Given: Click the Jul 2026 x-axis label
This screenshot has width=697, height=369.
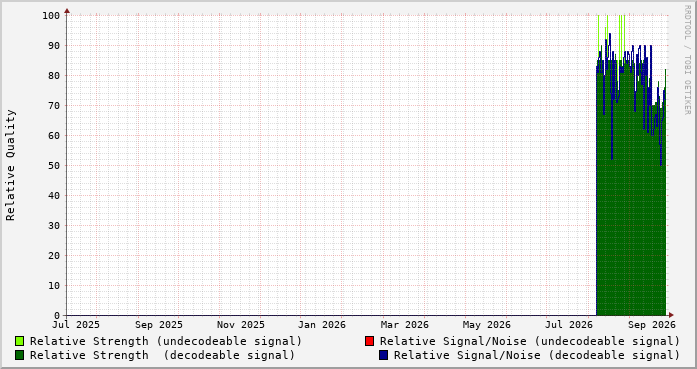Looking at the screenshot, I should [569, 325].
